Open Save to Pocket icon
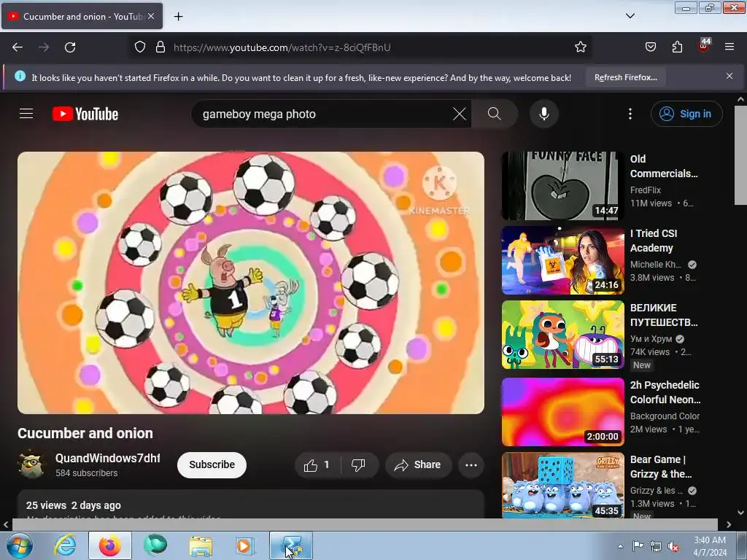This screenshot has height=560, width=747. click(650, 47)
